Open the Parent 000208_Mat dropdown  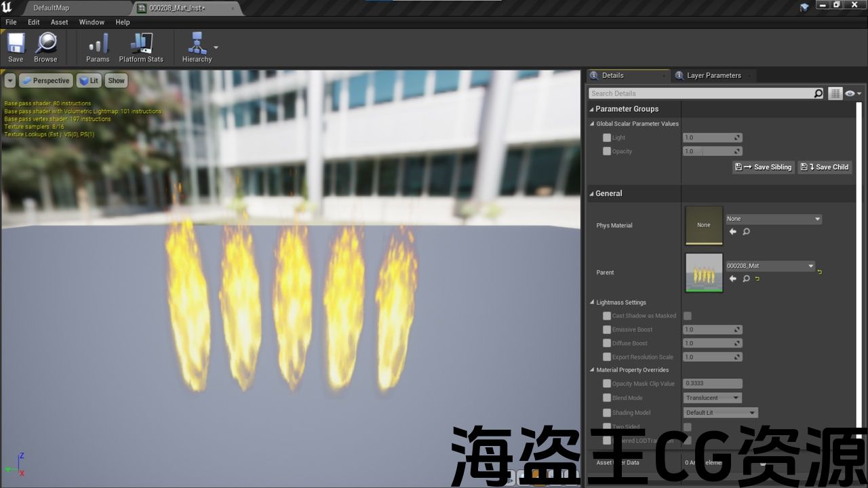(770, 266)
